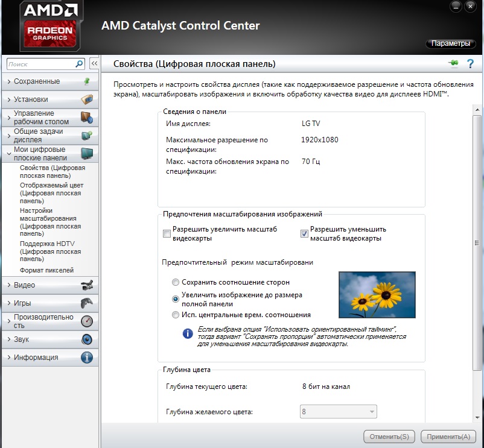Screen dimensions: 484x448
Task: Click the vertical scrollbar thumb
Action: [x=477, y=242]
